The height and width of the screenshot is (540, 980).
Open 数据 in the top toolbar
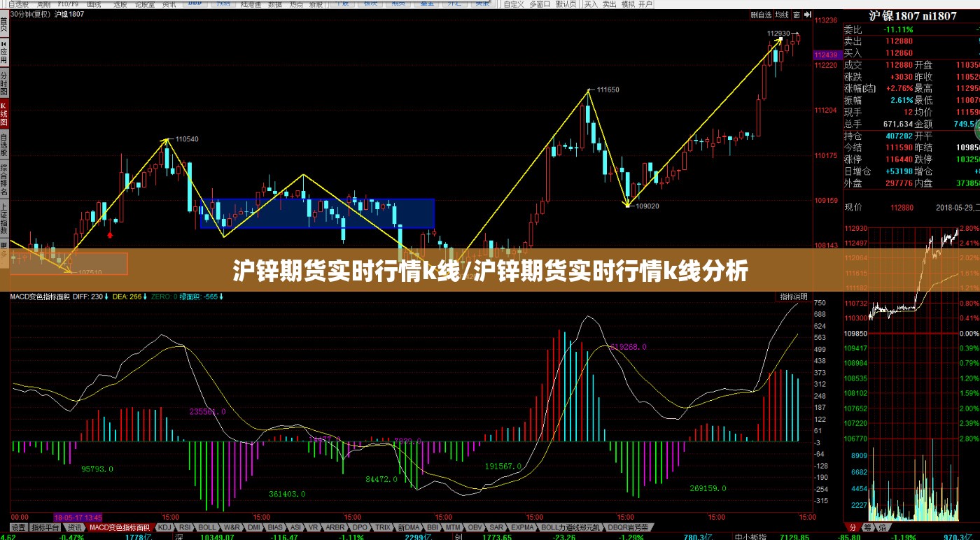tap(275, 4)
